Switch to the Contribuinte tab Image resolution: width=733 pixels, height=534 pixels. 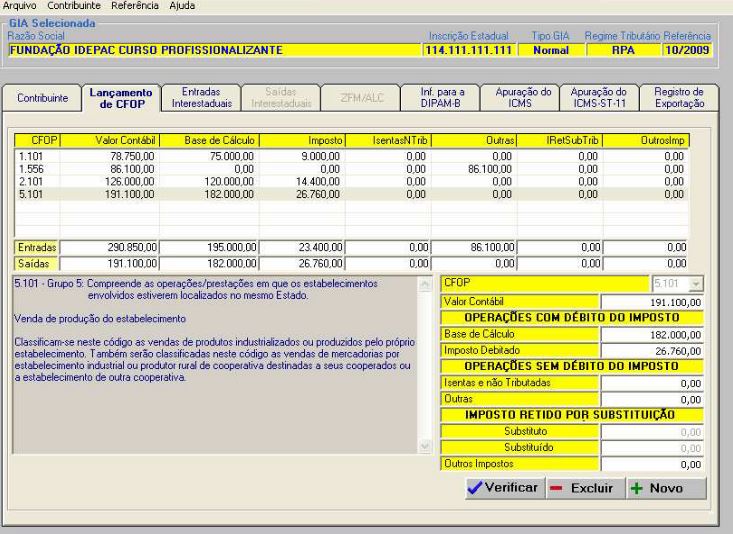click(x=42, y=98)
